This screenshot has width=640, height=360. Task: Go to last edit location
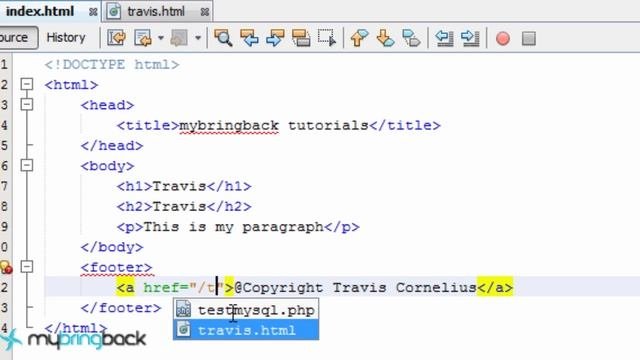[116, 38]
